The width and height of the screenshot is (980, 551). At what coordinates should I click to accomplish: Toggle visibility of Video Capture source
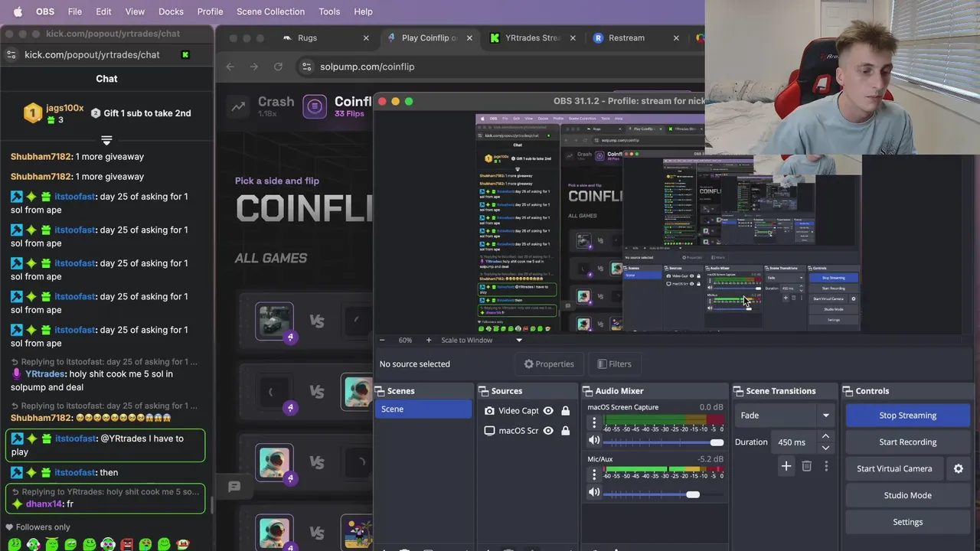click(548, 411)
